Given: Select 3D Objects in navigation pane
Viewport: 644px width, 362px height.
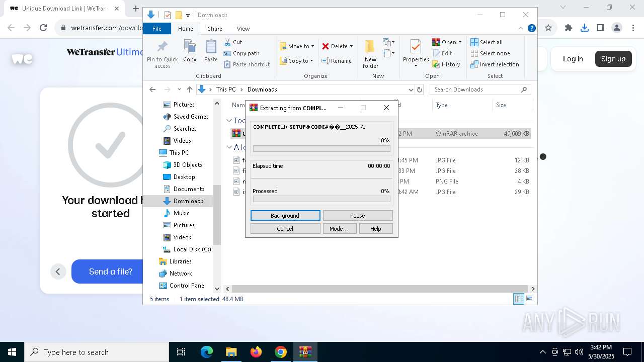Looking at the screenshot, I should coord(183,165).
